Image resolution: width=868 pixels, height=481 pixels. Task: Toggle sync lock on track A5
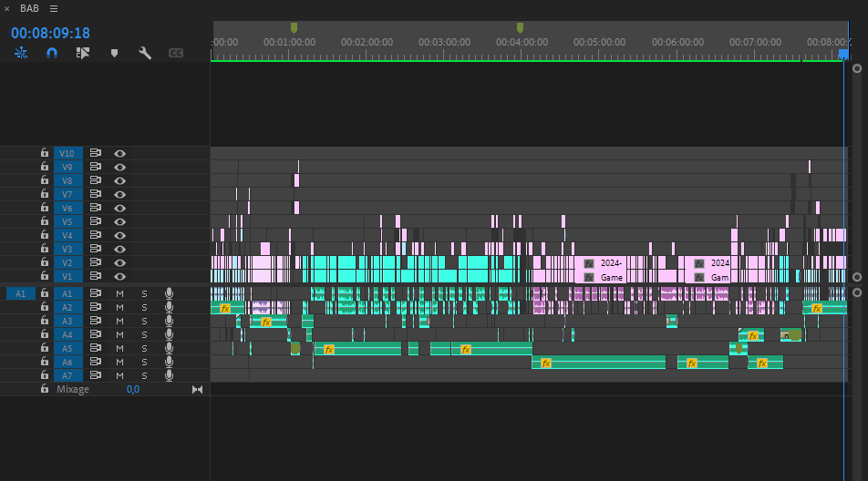tap(95, 348)
